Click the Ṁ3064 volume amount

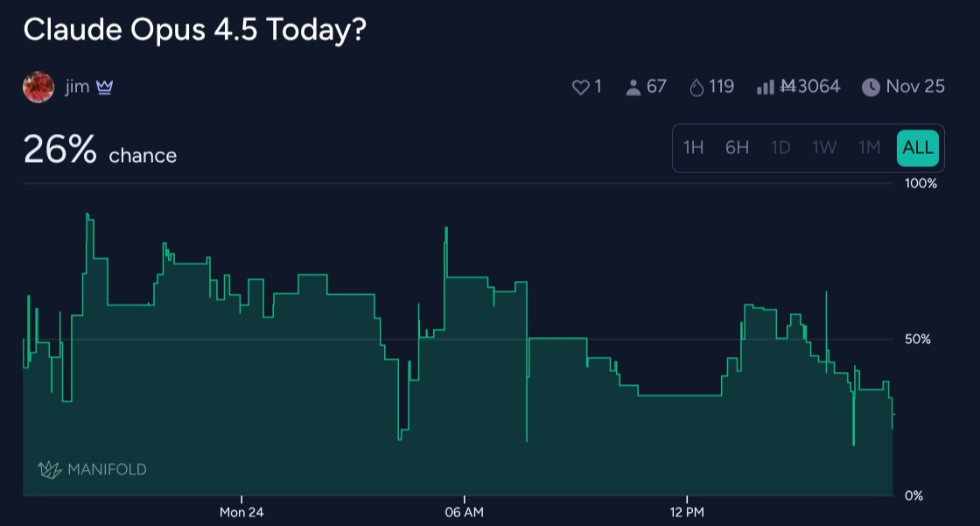click(x=810, y=88)
